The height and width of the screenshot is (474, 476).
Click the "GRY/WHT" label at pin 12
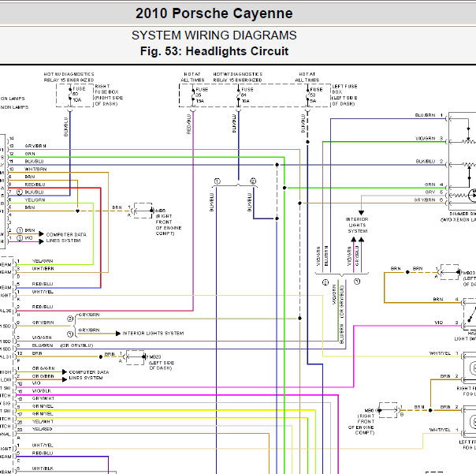[x=43, y=398]
